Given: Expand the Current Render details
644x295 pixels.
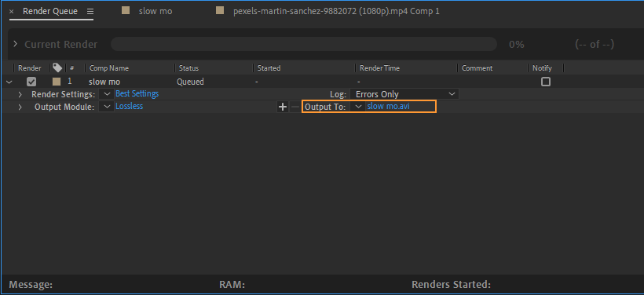Looking at the screenshot, I should tap(15, 44).
